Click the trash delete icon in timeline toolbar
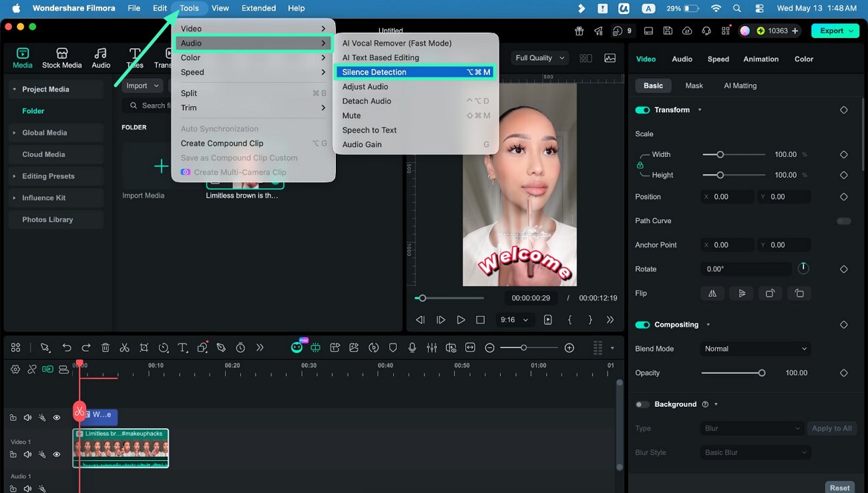This screenshot has width=868, height=493. pos(105,347)
